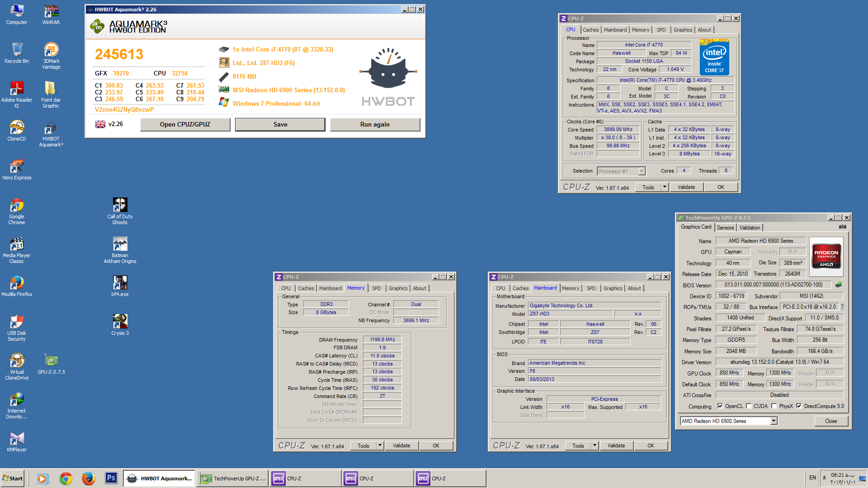
Task: Open the Nero Express shortcut
Action: coord(17,170)
